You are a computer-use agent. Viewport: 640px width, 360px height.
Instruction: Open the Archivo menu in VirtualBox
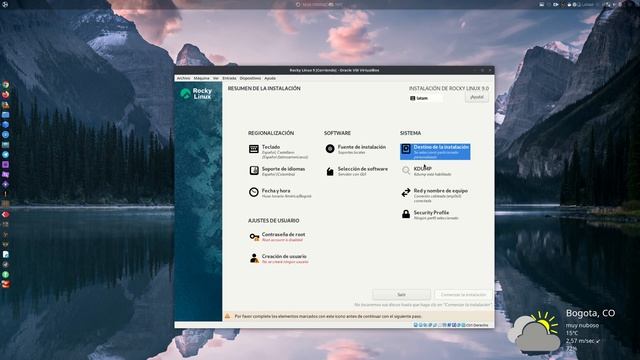click(x=183, y=78)
